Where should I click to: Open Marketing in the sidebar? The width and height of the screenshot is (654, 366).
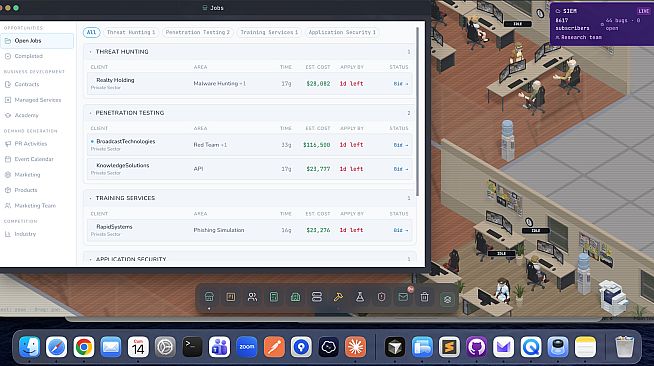click(37, 175)
